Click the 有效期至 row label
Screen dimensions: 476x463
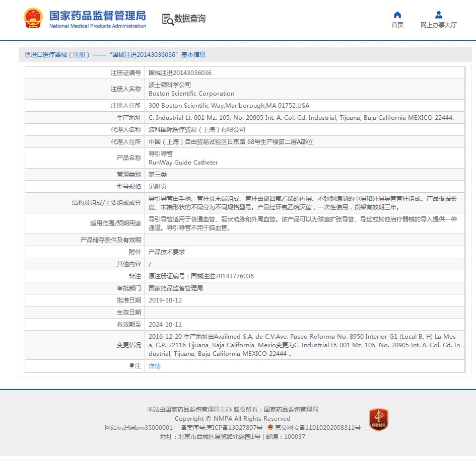pyautogui.click(x=129, y=325)
